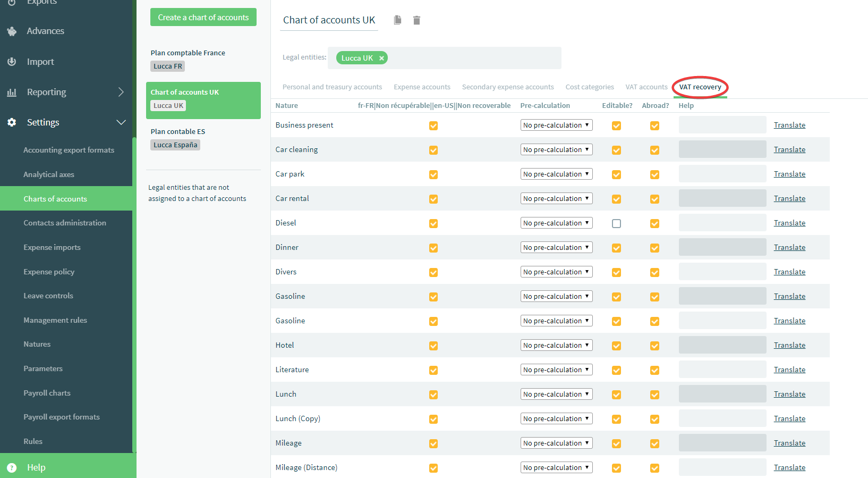Select Plan comptable France chart

tap(203, 60)
